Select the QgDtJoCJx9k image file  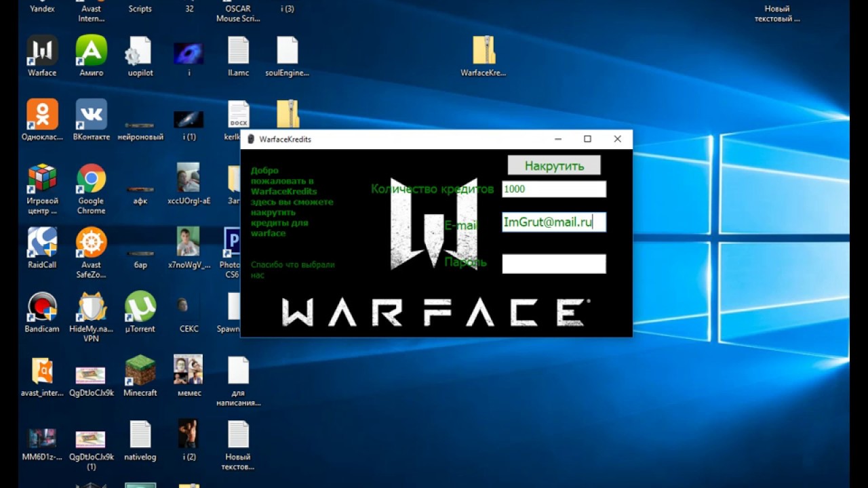click(91, 381)
